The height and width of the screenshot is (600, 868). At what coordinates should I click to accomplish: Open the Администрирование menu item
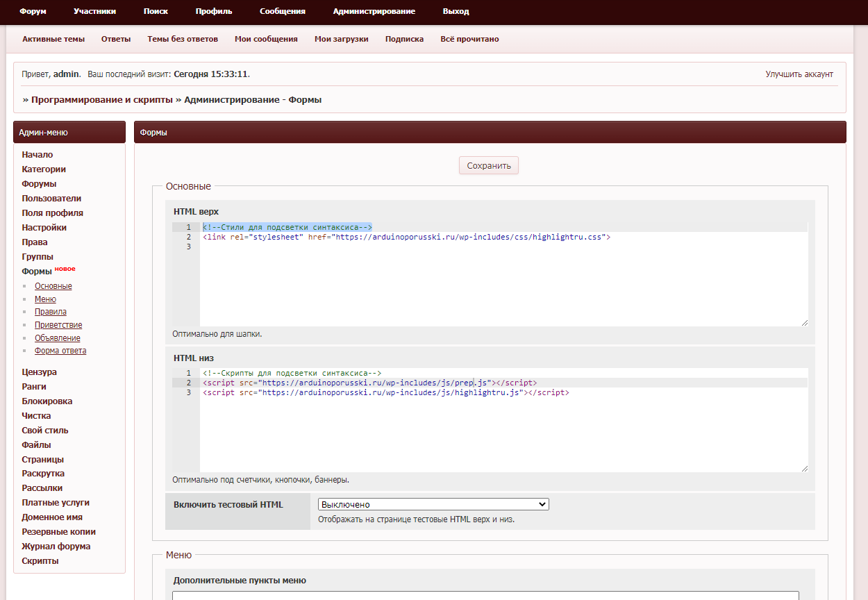pos(374,11)
